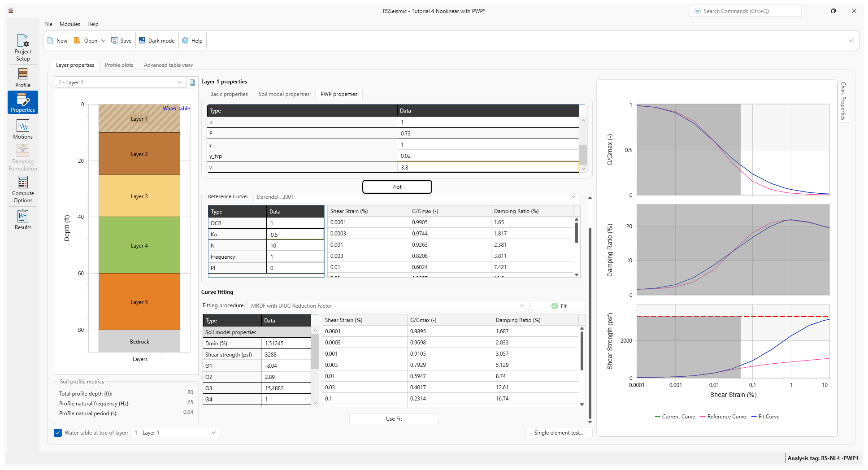Open the Modules menu
This screenshot has width=868, height=470.
(x=70, y=24)
